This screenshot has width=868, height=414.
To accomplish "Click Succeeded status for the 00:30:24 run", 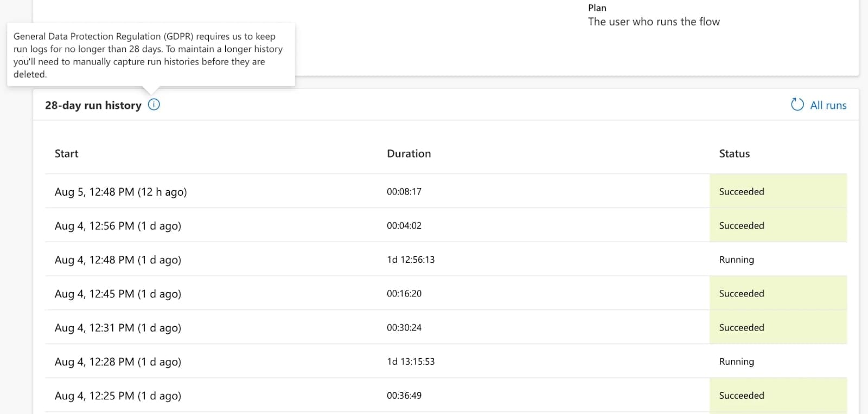I will 778,327.
